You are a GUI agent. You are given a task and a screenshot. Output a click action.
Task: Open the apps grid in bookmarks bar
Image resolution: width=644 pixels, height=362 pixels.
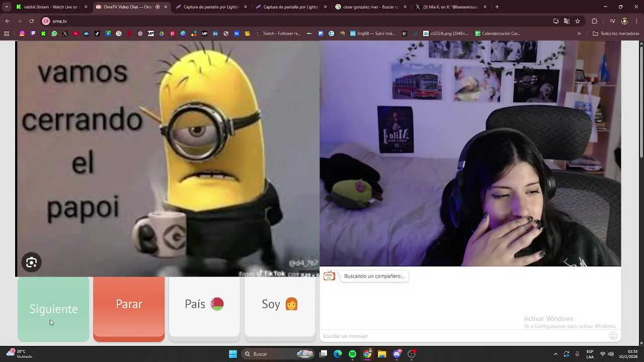click(x=7, y=34)
